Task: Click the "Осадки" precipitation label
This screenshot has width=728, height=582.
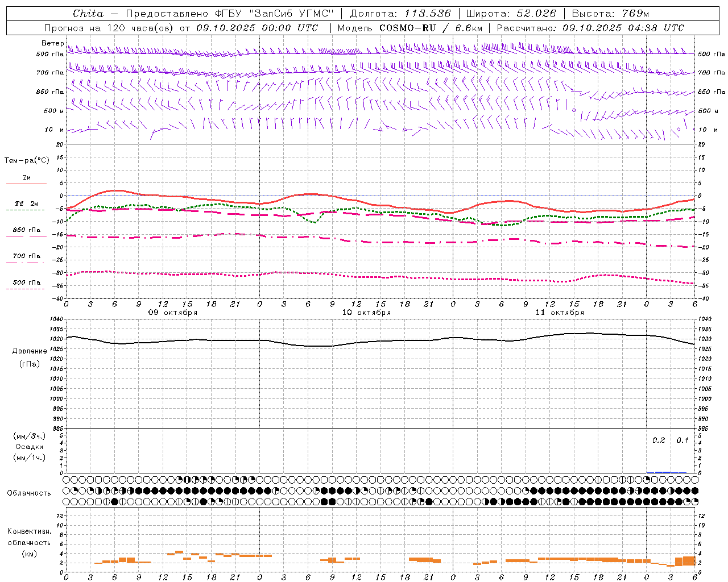Action: 30,447
